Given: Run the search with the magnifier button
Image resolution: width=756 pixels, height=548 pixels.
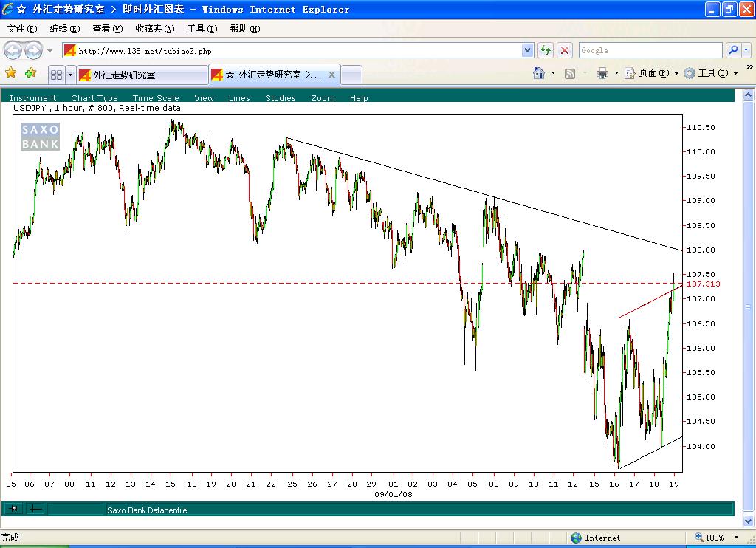Looking at the screenshot, I should (733, 49).
